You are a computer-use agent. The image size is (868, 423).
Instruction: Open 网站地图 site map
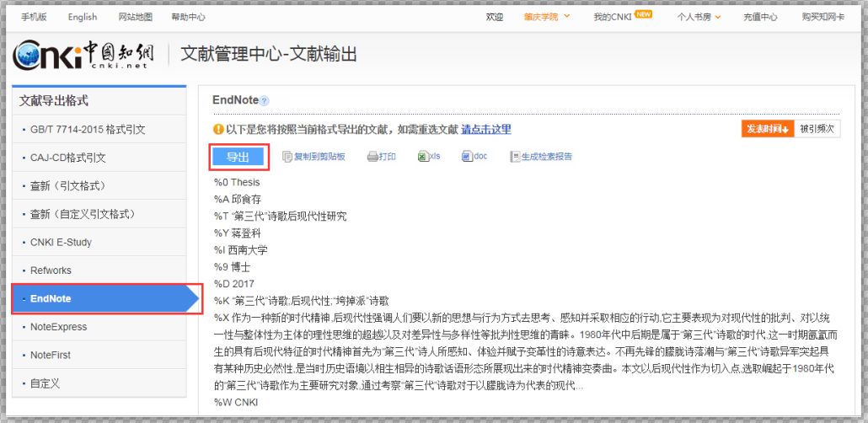(135, 17)
